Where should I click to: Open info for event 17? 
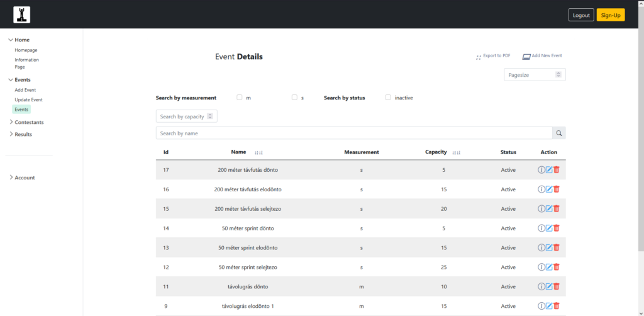click(541, 170)
